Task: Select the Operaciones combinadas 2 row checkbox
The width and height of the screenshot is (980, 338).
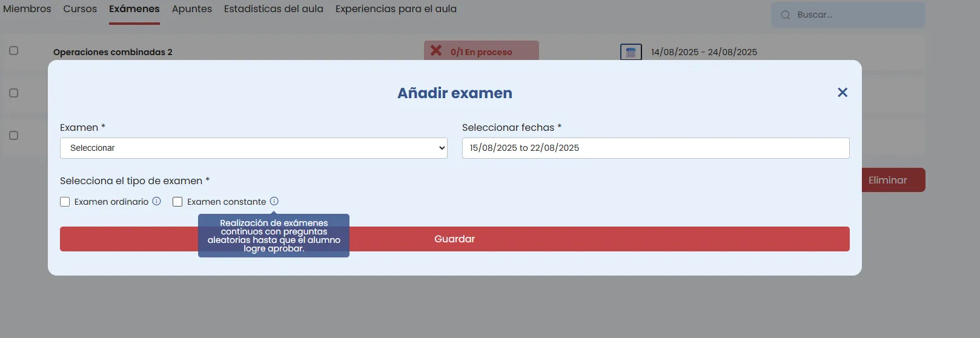Action: 13,51
